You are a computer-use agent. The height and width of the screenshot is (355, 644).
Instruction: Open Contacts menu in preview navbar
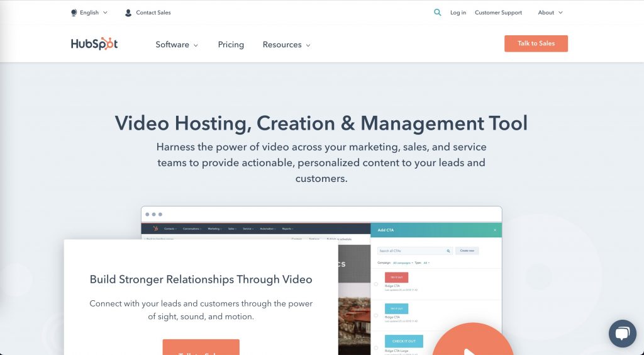point(170,228)
